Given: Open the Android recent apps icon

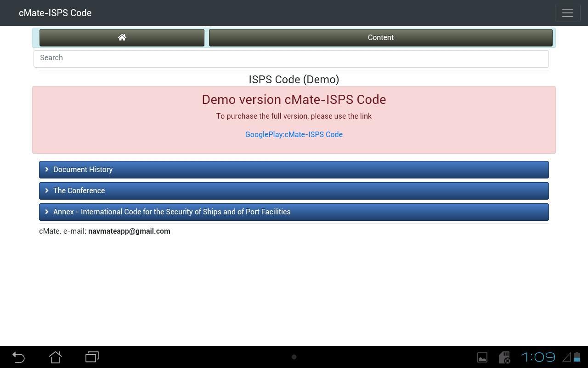Looking at the screenshot, I should (92, 357).
